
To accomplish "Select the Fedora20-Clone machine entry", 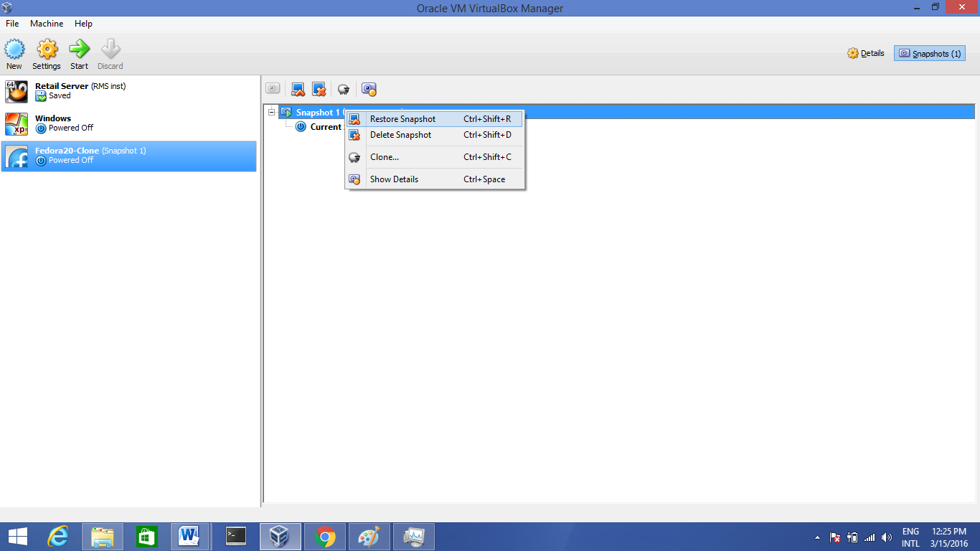I will coord(128,156).
